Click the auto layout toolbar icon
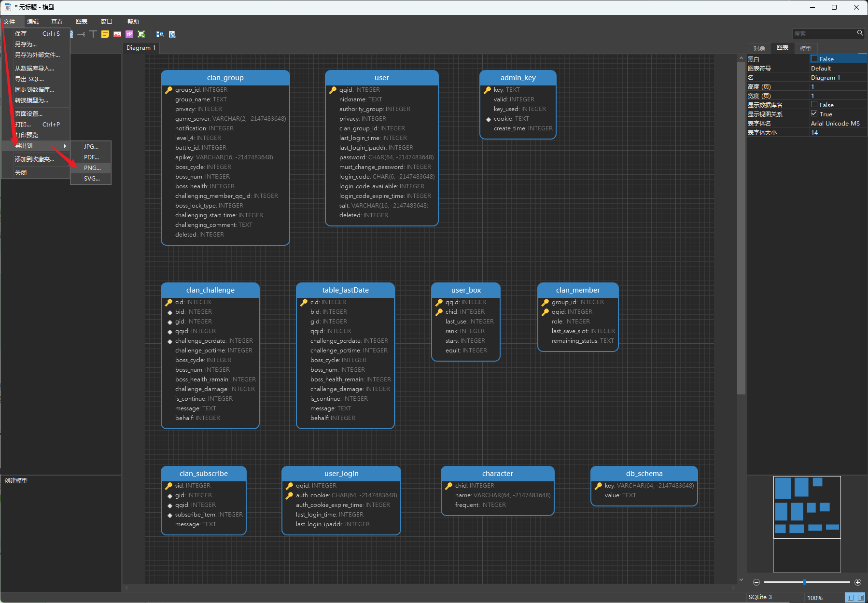The width and height of the screenshot is (868, 603). (160, 34)
